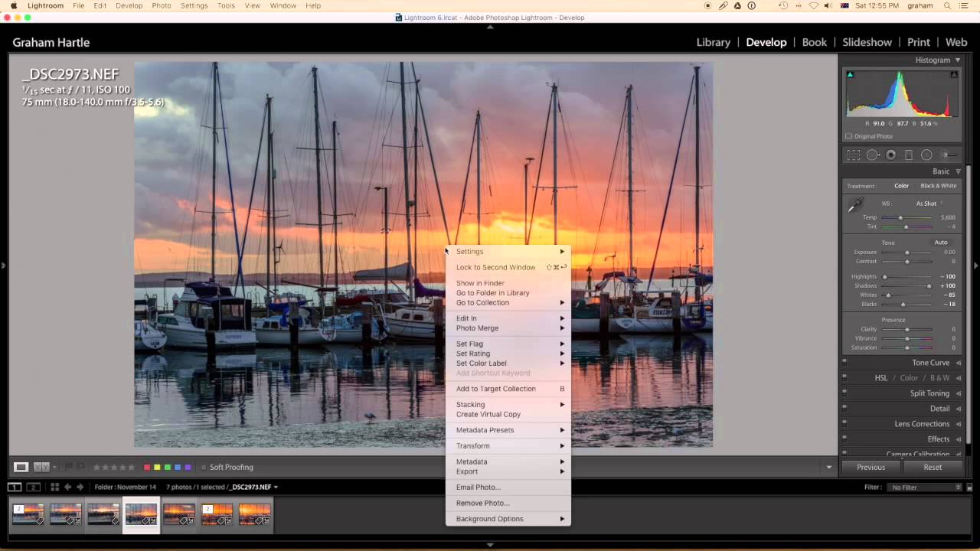
Task: Collapse the Histogram panel
Action: [958, 60]
